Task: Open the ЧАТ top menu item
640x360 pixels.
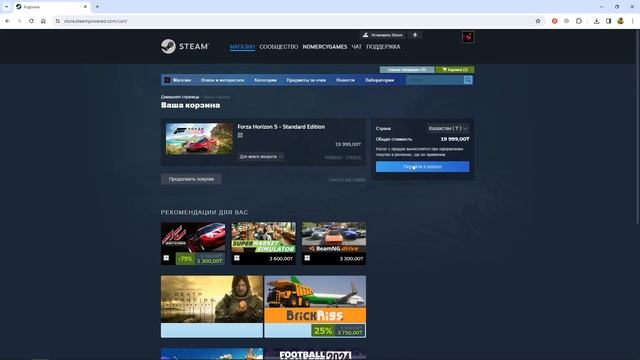Action: click(x=356, y=47)
